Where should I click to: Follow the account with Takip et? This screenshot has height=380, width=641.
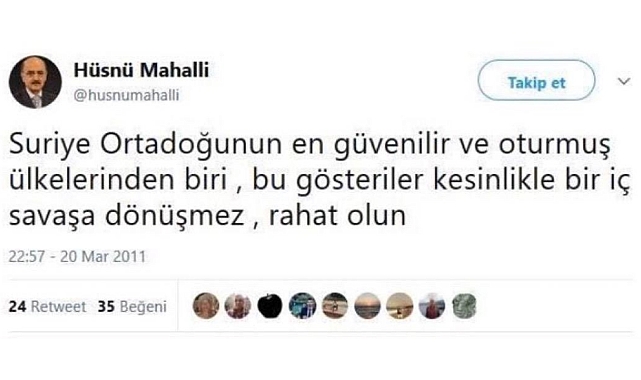click(x=536, y=80)
